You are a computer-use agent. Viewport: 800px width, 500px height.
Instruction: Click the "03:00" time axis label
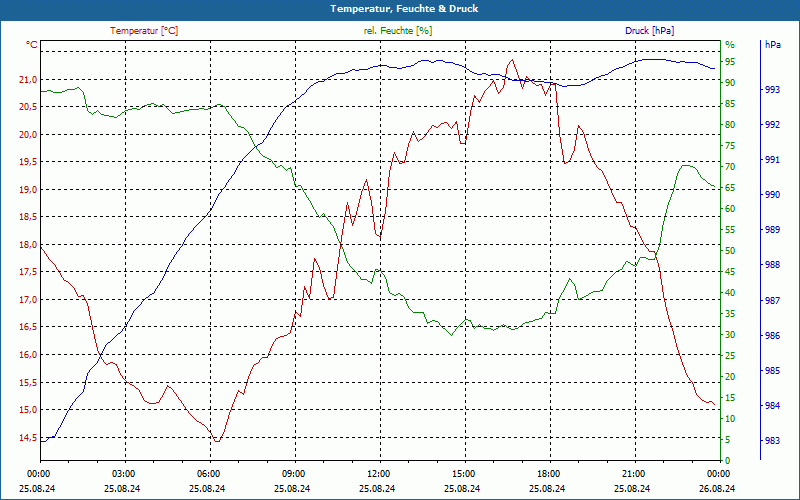122,474
